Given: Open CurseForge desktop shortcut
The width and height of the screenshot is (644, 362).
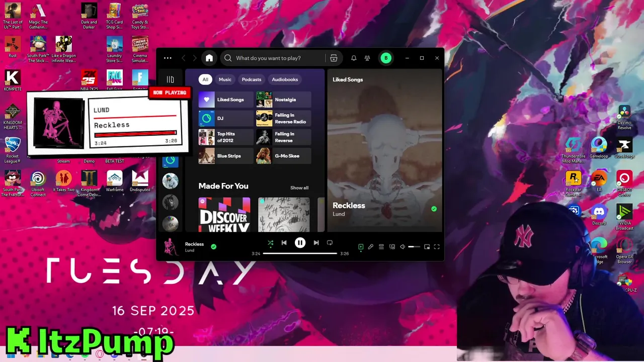Looking at the screenshot, I should tap(624, 148).
